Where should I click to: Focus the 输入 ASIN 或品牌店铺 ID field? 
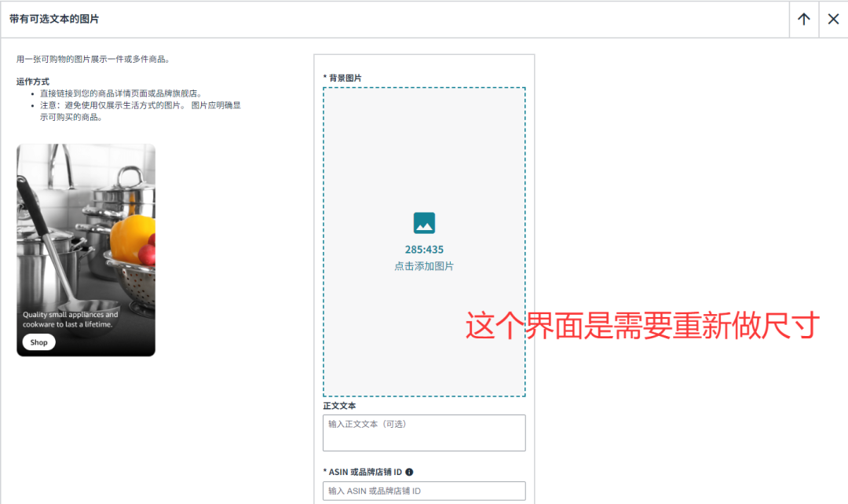pos(424,491)
